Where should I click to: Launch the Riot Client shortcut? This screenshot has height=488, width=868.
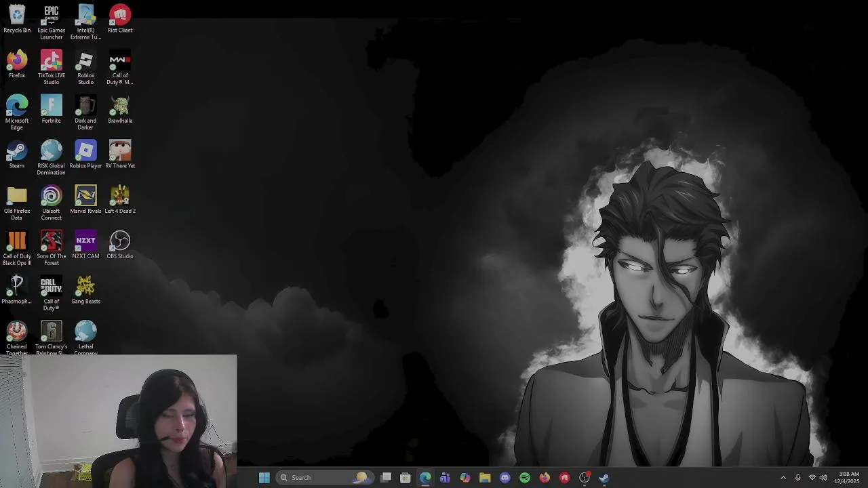(x=120, y=19)
